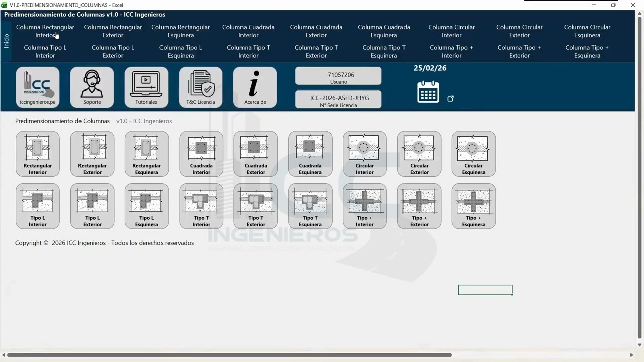Click the pop-out arrow icon beside the calendar

[450, 99]
